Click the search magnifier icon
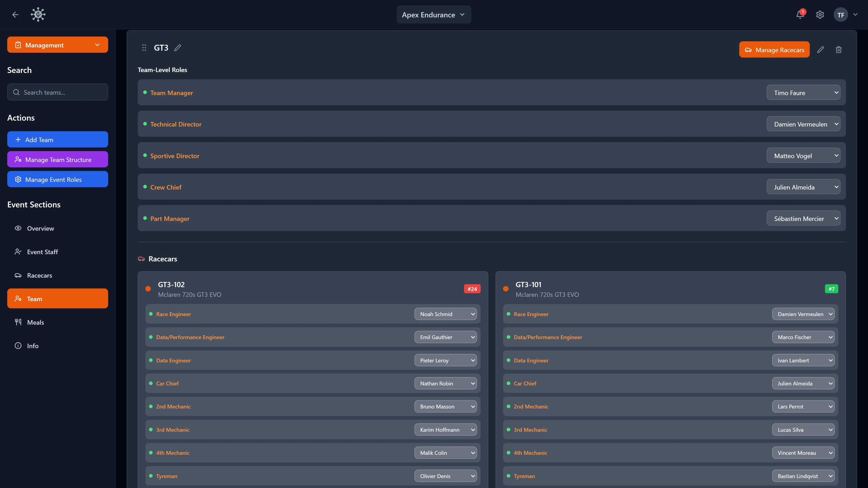Viewport: 868px width, 488px height. pos(16,92)
